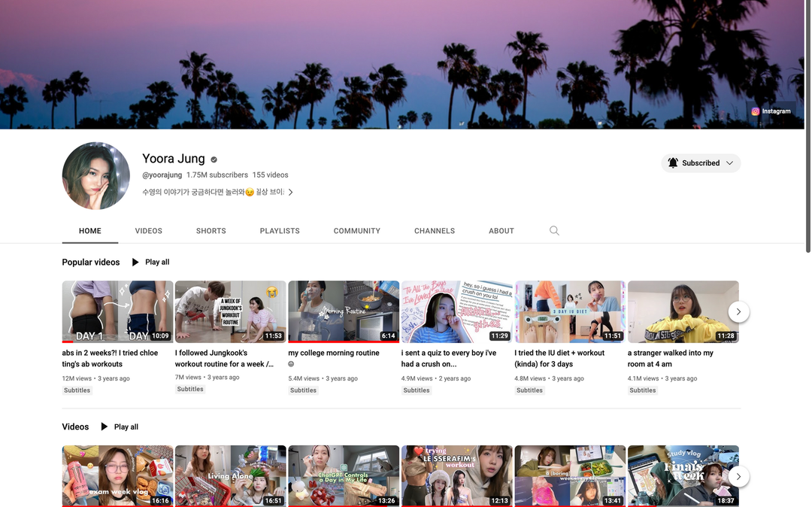Click '7M views' under Jungkook video

(x=188, y=377)
